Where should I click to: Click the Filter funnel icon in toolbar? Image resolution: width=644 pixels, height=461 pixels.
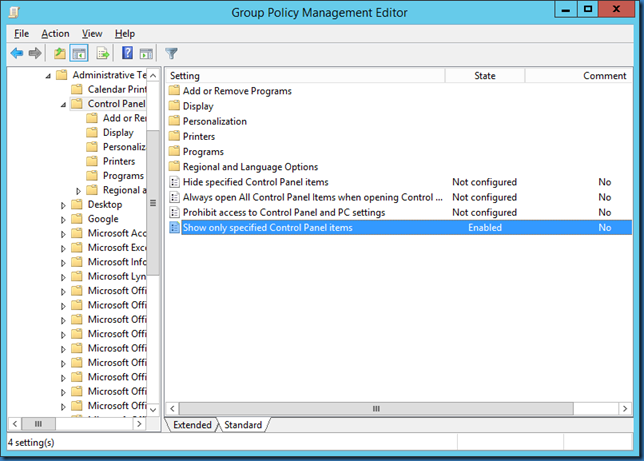coord(172,53)
